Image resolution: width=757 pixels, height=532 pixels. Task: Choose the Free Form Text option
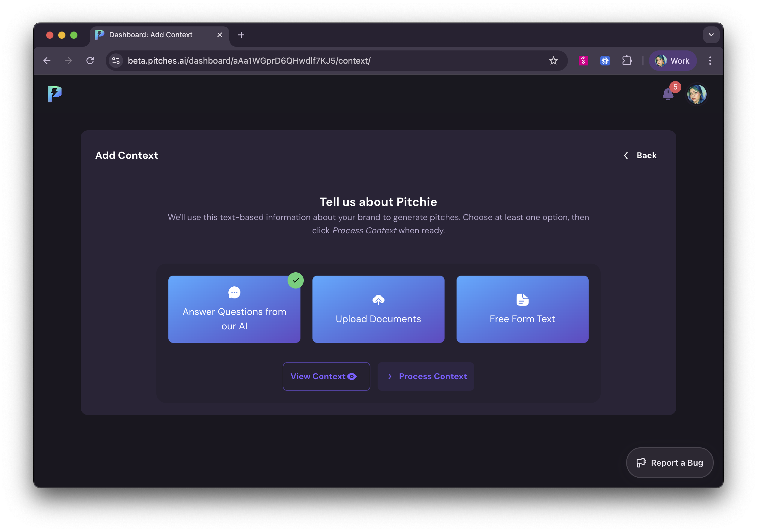coord(522,309)
